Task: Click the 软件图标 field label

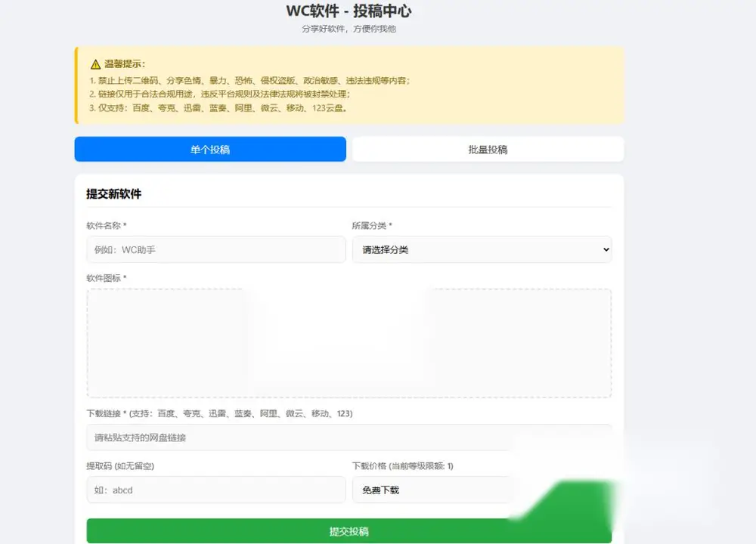Action: coord(106,278)
